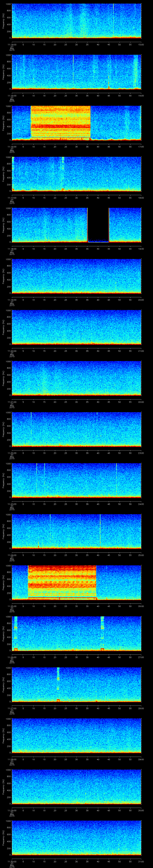Image resolution: width=153 pixels, height=868 pixels.
Task: Click the 15:00 end time label
Action: pyautogui.click(x=141, y=44)
